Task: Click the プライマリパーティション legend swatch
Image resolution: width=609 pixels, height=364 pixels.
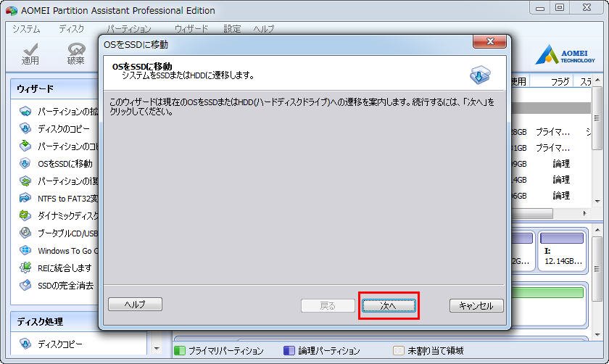Action: 180,350
